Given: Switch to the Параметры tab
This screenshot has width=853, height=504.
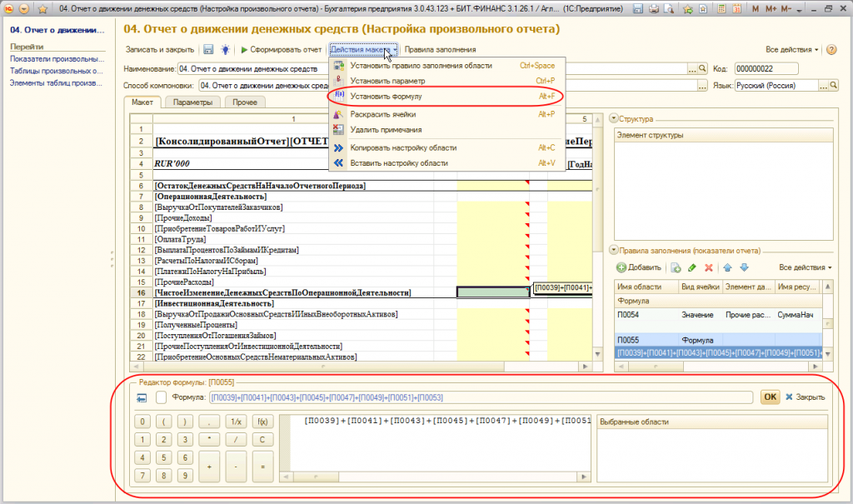Looking at the screenshot, I should click(192, 102).
